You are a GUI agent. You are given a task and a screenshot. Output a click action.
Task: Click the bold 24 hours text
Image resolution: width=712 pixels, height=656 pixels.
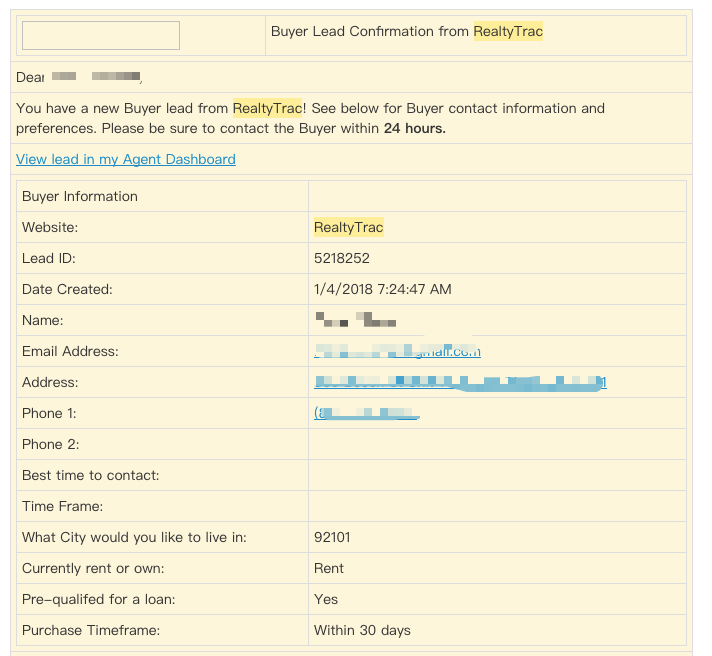coord(414,128)
